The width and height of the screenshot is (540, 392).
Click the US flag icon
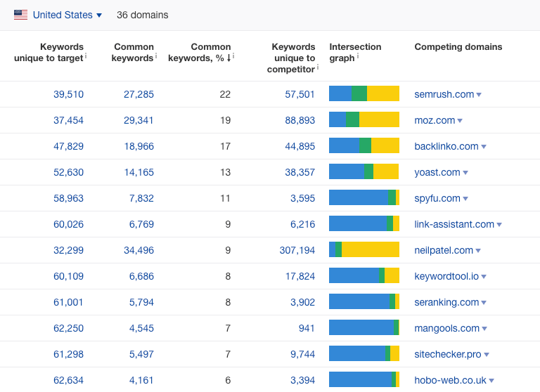point(20,15)
